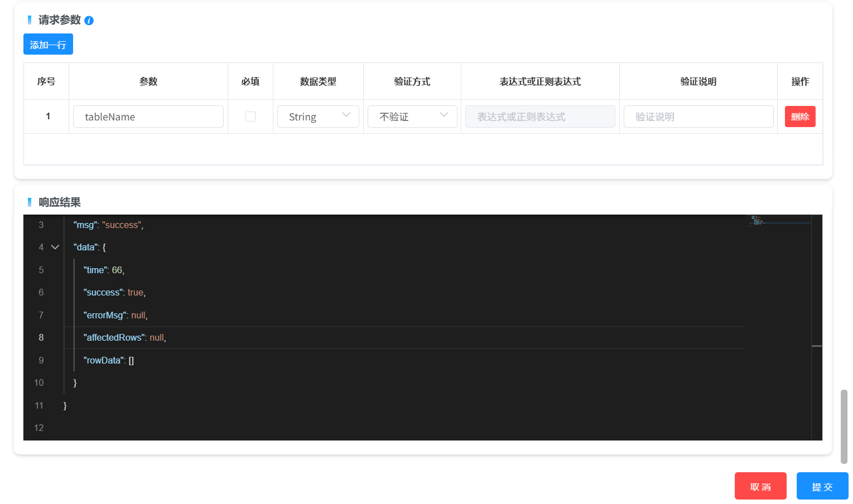Click the "affectedRows" line in response
Viewport: 853px width, 504px height.
pyautogui.click(x=124, y=337)
